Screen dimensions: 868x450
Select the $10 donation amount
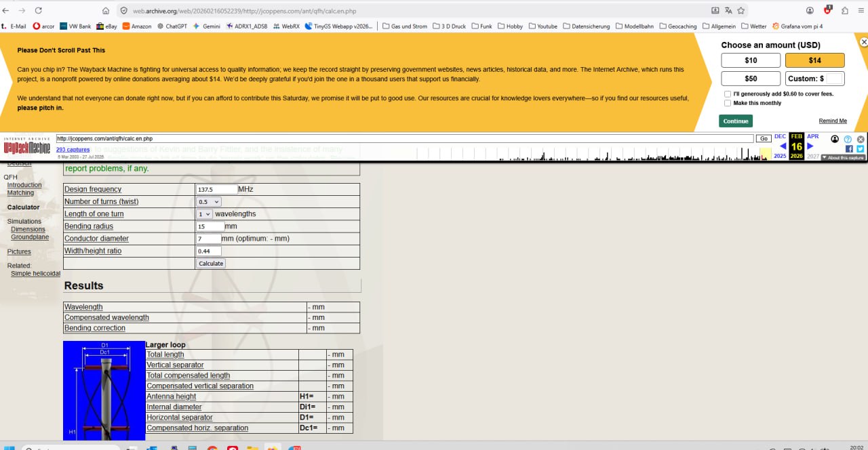[751, 60]
